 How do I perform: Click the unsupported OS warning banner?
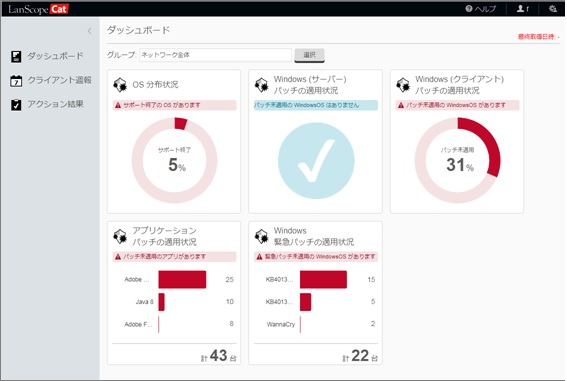click(x=174, y=105)
